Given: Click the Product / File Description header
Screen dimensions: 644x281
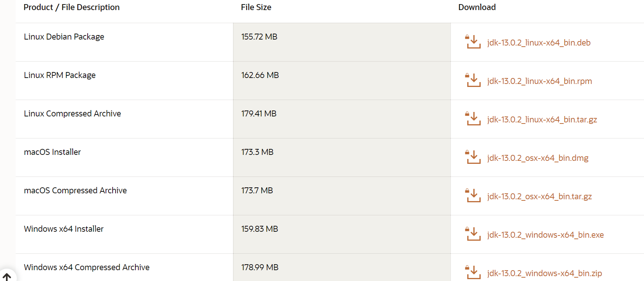Looking at the screenshot, I should [72, 7].
